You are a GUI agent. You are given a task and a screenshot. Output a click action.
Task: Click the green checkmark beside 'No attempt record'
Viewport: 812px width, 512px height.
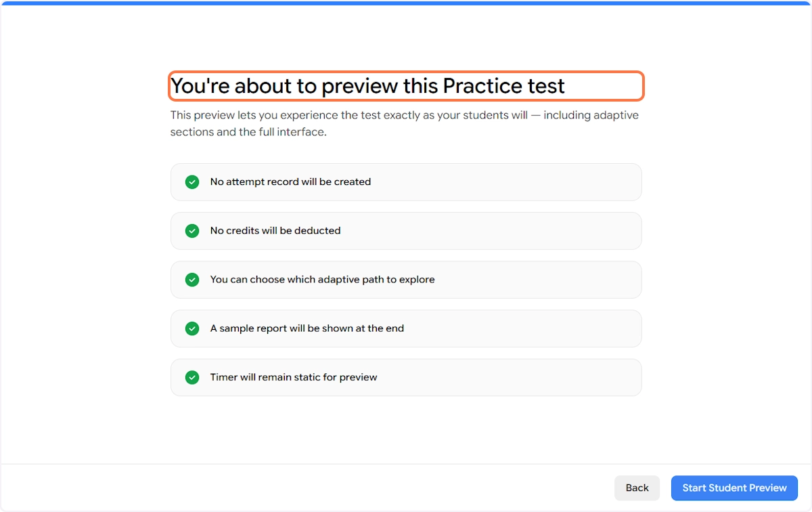[x=192, y=182]
